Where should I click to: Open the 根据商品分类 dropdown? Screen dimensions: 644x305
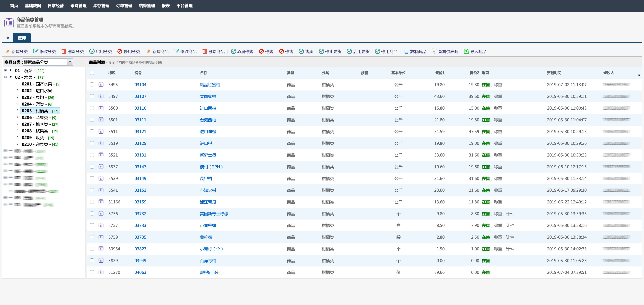(70, 62)
